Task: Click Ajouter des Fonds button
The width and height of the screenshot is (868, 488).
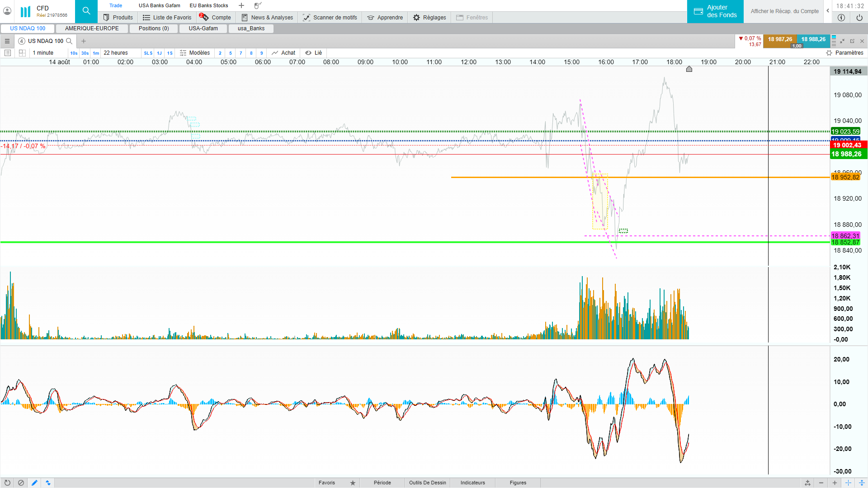Action: tap(715, 11)
